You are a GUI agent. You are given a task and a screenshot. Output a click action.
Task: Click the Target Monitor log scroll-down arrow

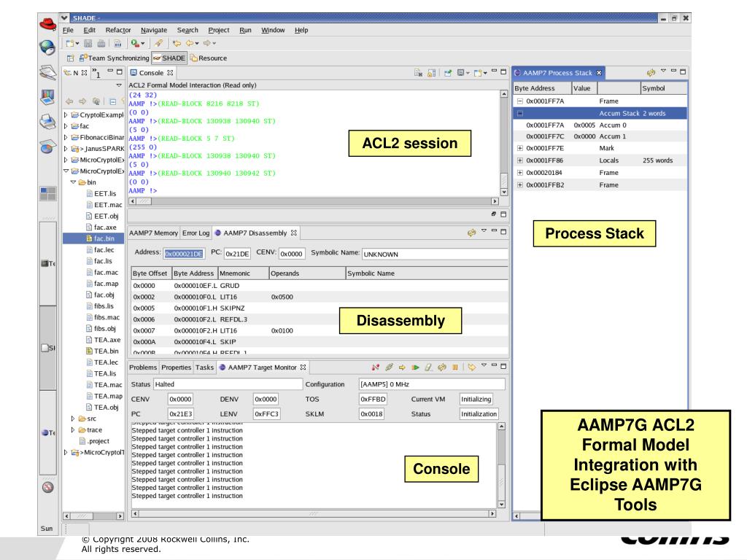(x=501, y=505)
